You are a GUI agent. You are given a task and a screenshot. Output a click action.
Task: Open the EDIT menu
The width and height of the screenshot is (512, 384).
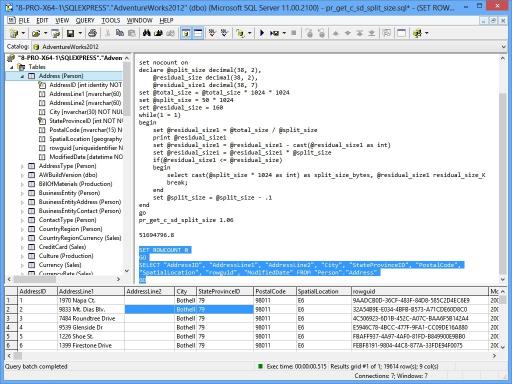click(x=42, y=21)
